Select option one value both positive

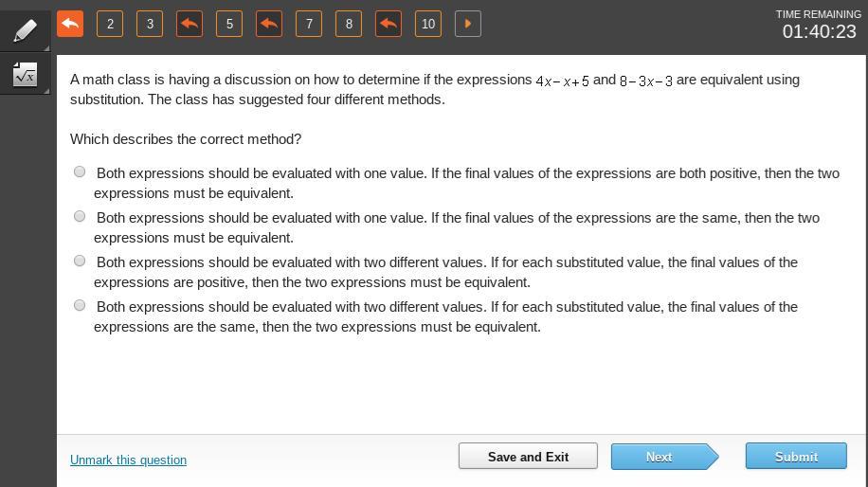[x=80, y=171]
